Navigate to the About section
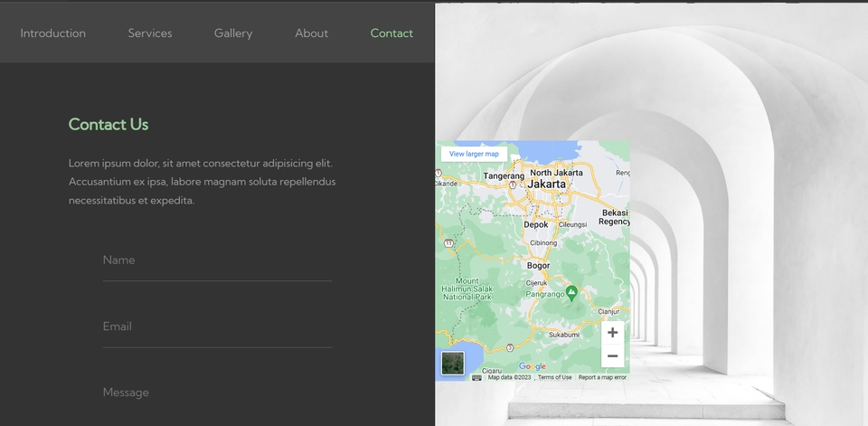Screen dimensions: 868x426 [x=312, y=33]
